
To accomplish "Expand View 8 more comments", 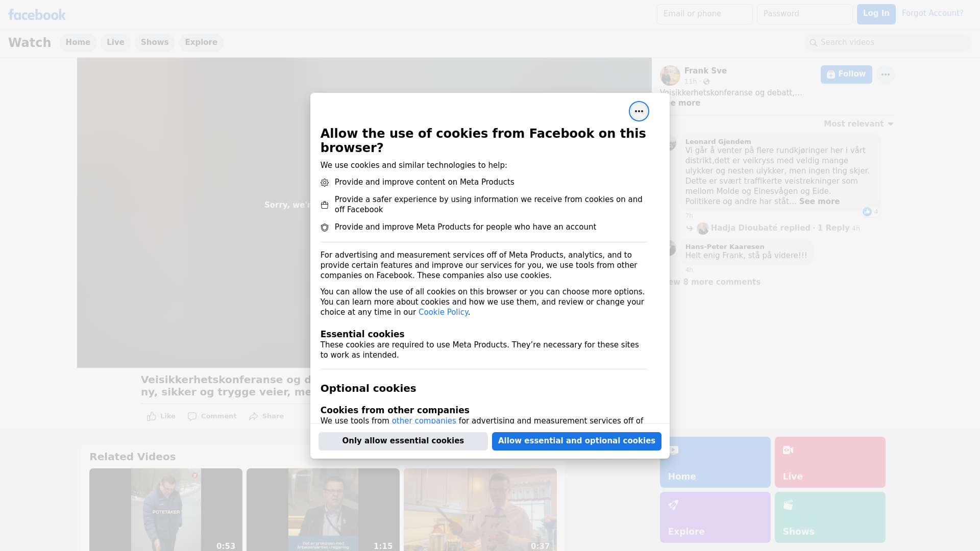I will (710, 282).
